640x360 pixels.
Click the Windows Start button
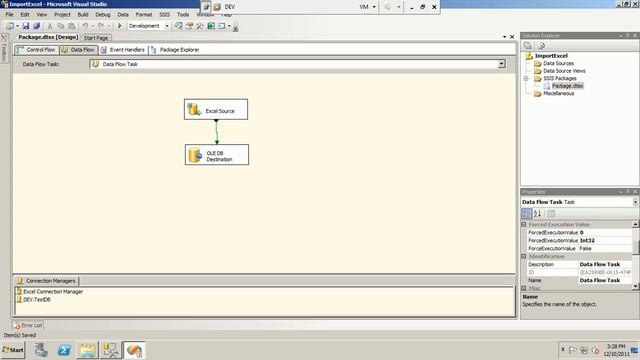13,350
